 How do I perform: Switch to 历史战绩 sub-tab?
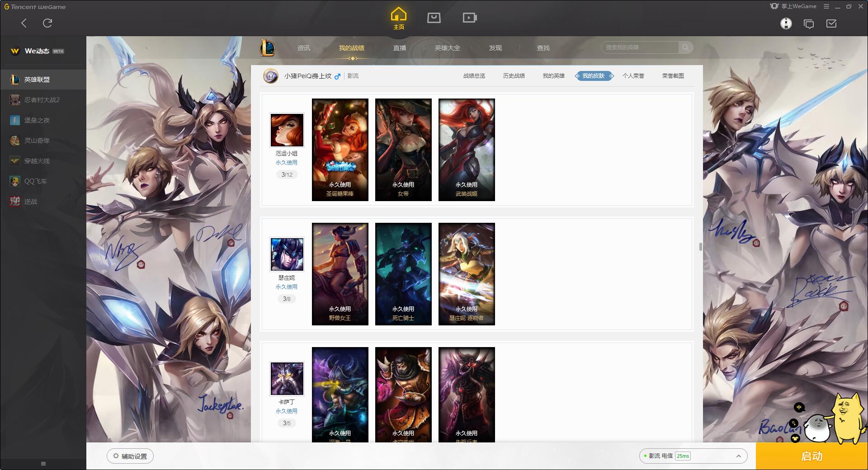pyautogui.click(x=514, y=76)
